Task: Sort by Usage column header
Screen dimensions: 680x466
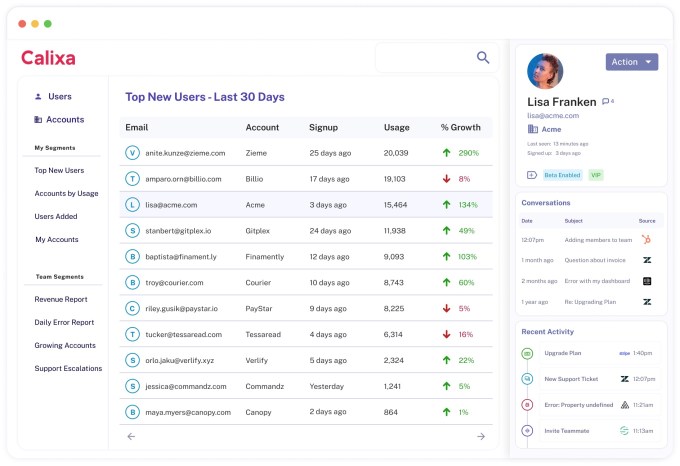Action: (x=397, y=127)
